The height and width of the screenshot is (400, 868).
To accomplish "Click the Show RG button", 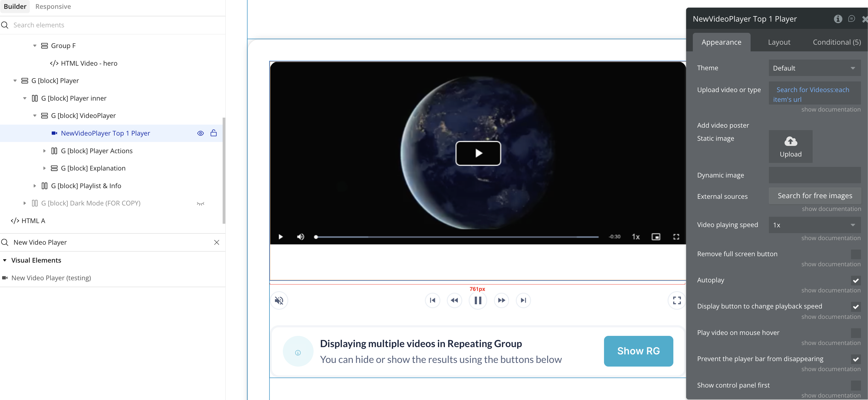I will (x=638, y=351).
